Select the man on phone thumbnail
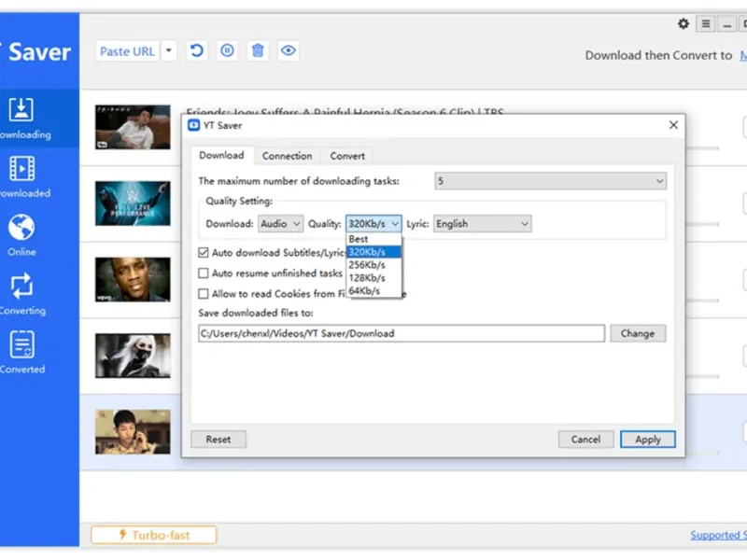The height and width of the screenshot is (560, 747). click(133, 432)
